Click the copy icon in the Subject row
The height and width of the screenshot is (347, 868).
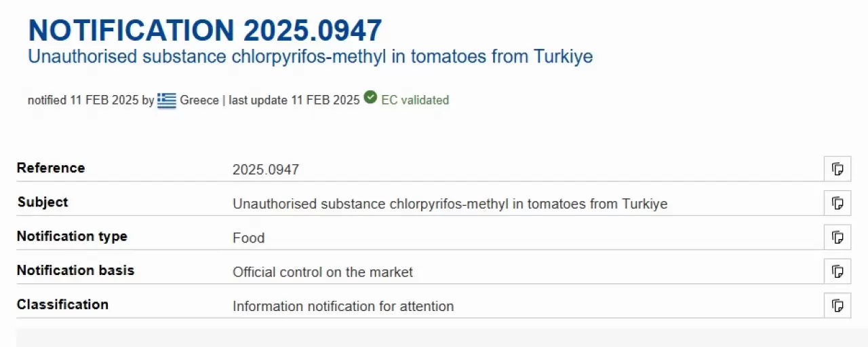pyautogui.click(x=837, y=203)
